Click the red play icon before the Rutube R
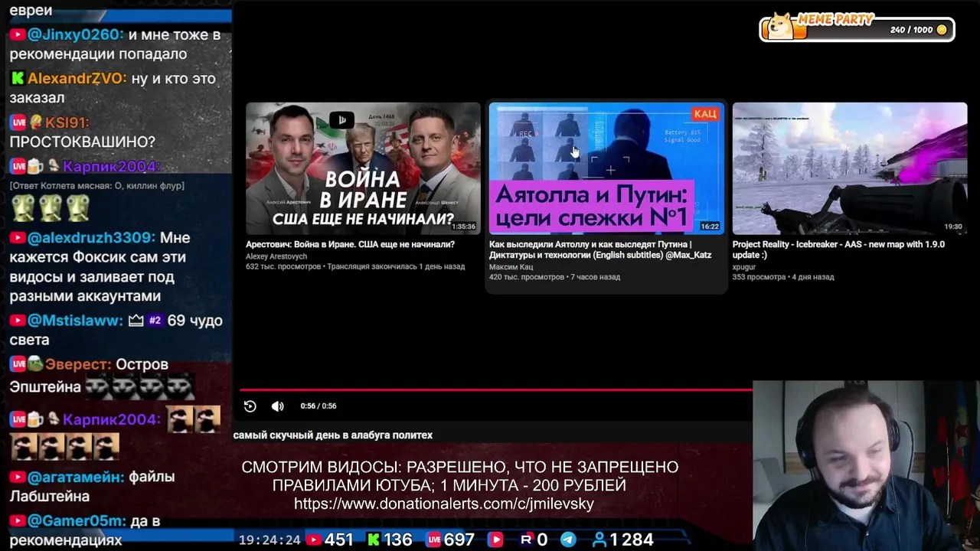 click(x=495, y=540)
